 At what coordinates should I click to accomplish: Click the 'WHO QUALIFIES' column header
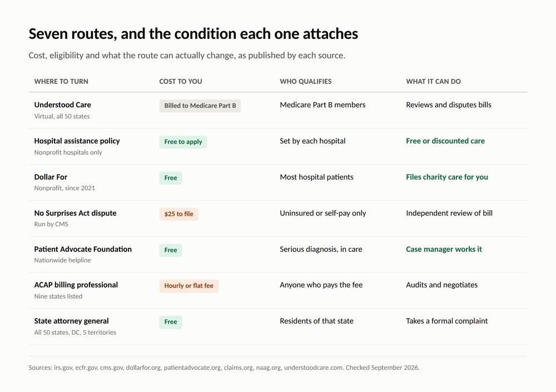pos(305,81)
